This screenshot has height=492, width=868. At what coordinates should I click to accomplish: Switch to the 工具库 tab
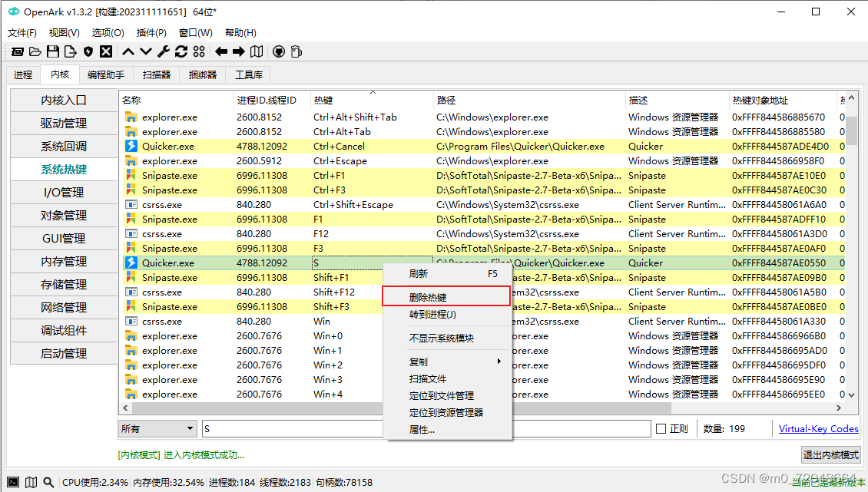(x=249, y=74)
